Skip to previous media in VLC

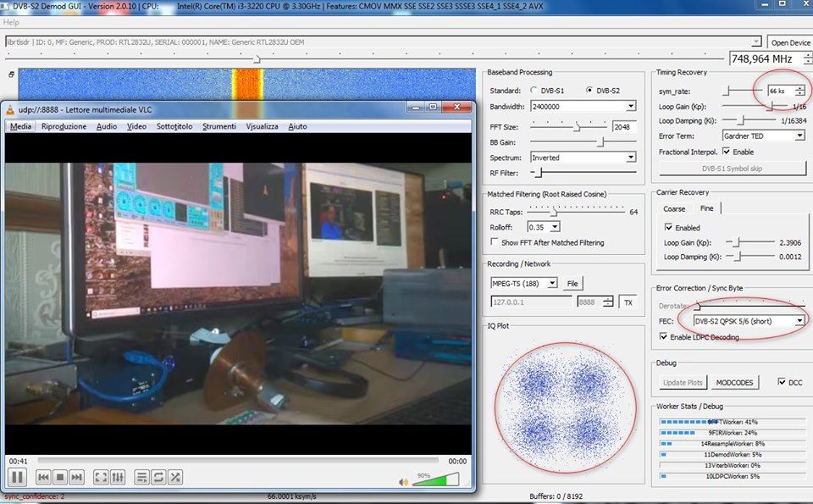(43, 478)
